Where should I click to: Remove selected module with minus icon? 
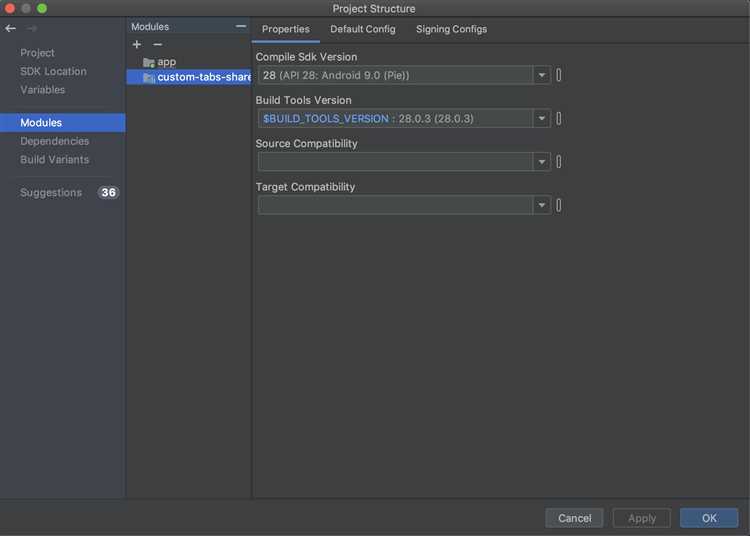point(157,44)
